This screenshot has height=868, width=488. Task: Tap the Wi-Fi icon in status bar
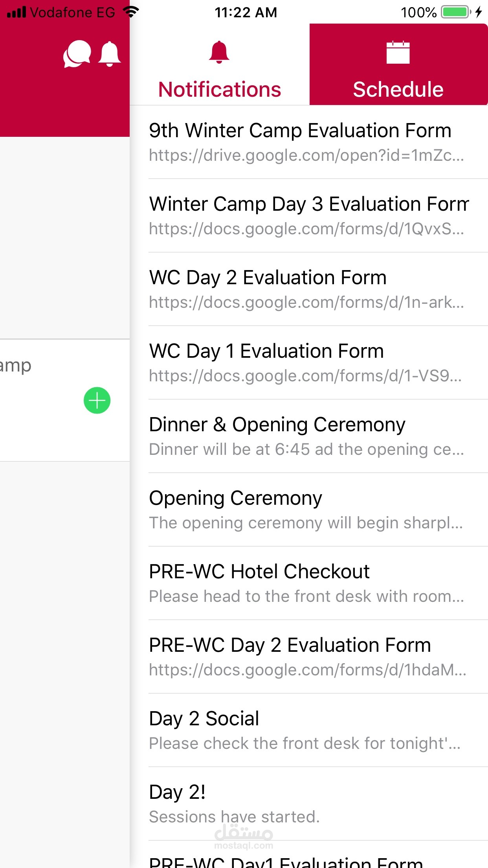[x=131, y=11]
